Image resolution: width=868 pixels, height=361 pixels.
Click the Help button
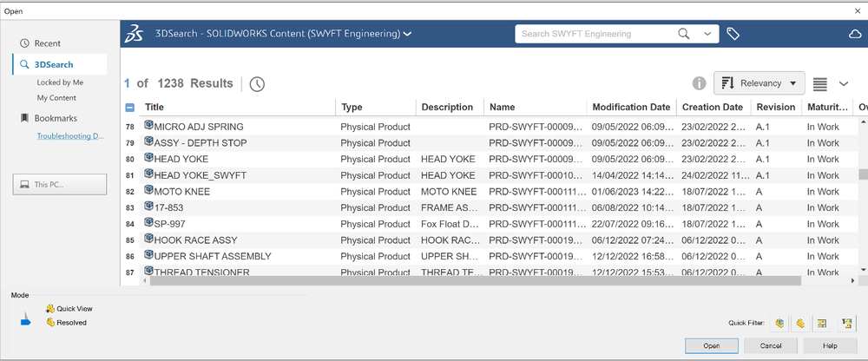(830, 345)
